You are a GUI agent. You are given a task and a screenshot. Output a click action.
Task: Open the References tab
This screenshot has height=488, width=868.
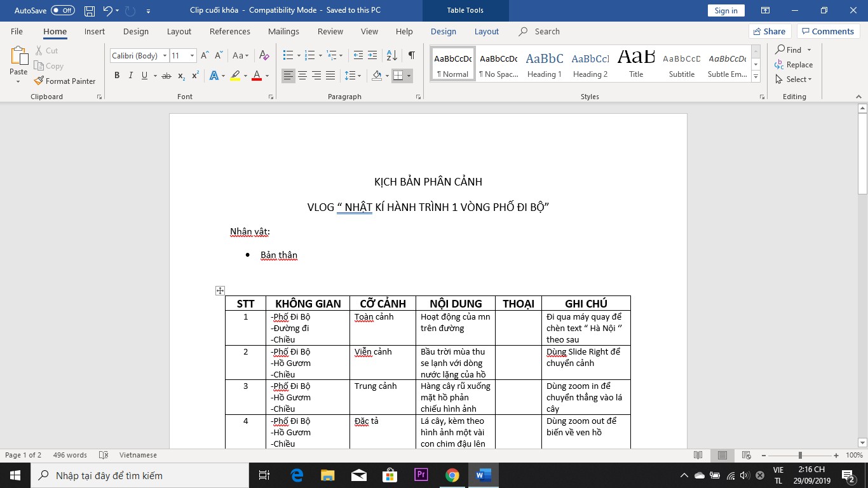[230, 31]
